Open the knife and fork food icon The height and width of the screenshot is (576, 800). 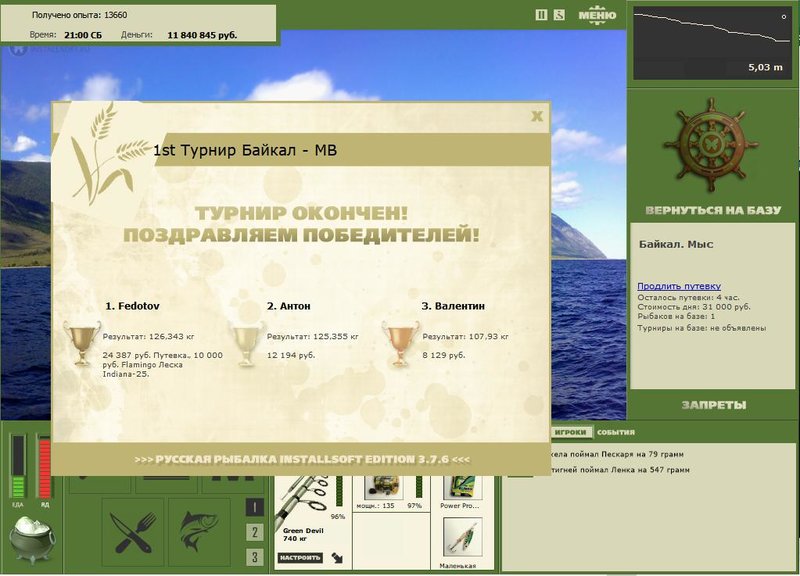click(x=133, y=533)
